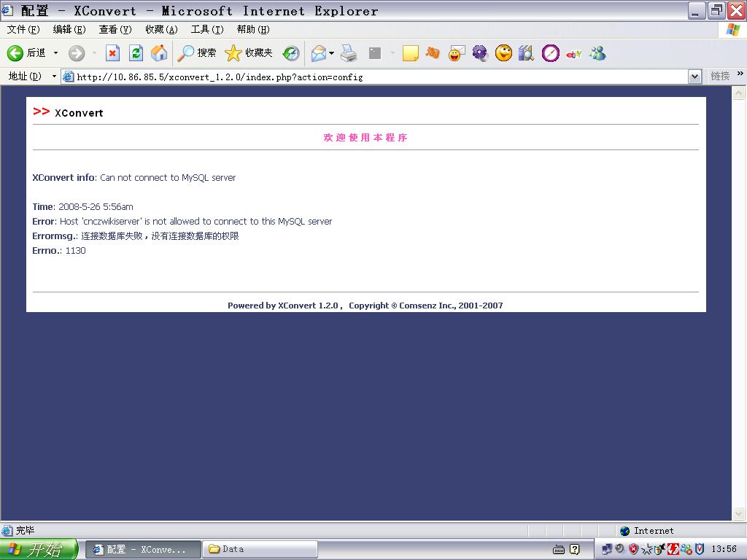The height and width of the screenshot is (560, 747).
Task: Click the Windows flag logo throbber
Action: pyautogui.click(x=733, y=29)
